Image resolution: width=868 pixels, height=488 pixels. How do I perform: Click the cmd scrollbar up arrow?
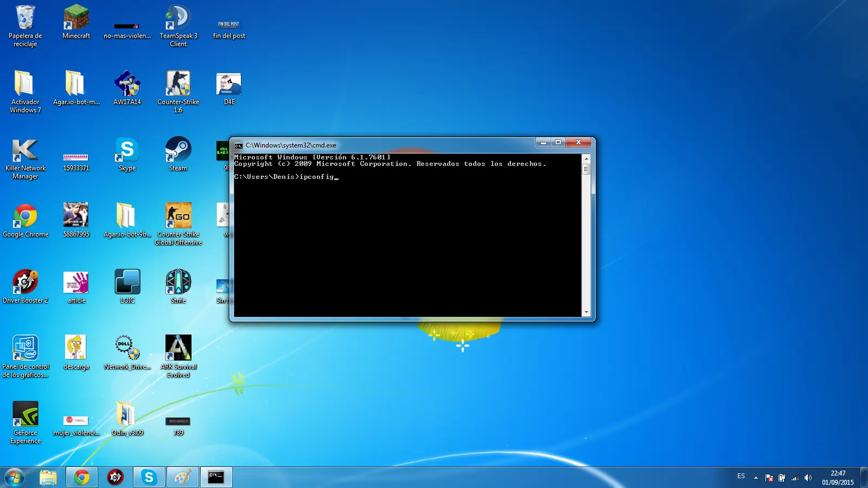586,158
